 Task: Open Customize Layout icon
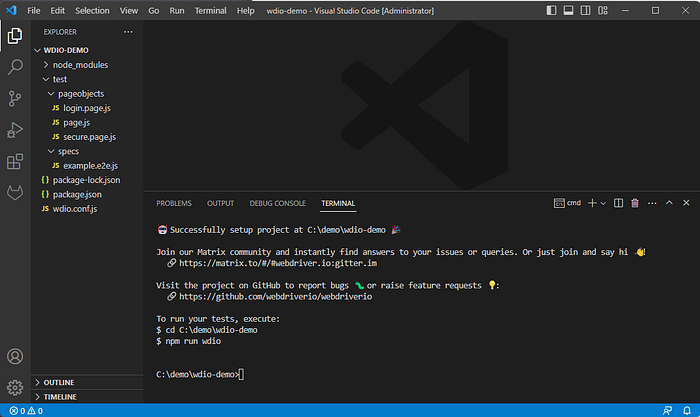[603, 10]
